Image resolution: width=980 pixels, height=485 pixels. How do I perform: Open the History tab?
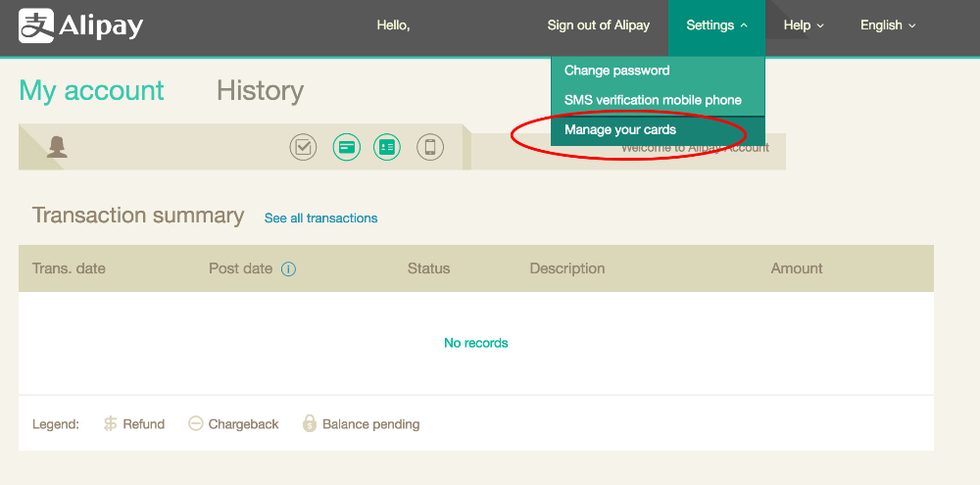tap(260, 91)
